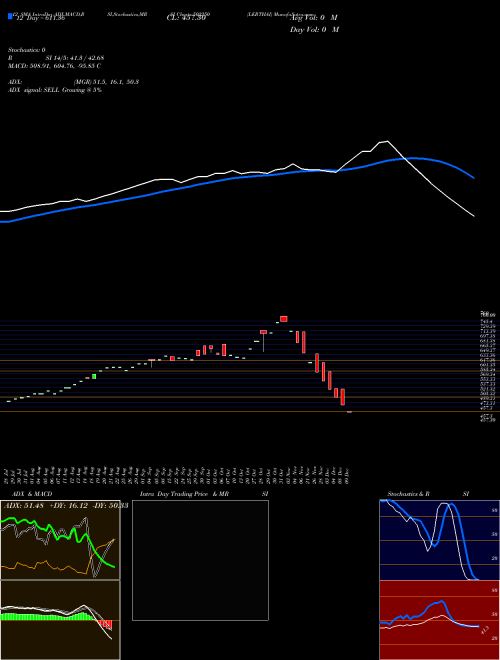Click the blue moving average line end
The image size is (500, 660).
(473, 178)
